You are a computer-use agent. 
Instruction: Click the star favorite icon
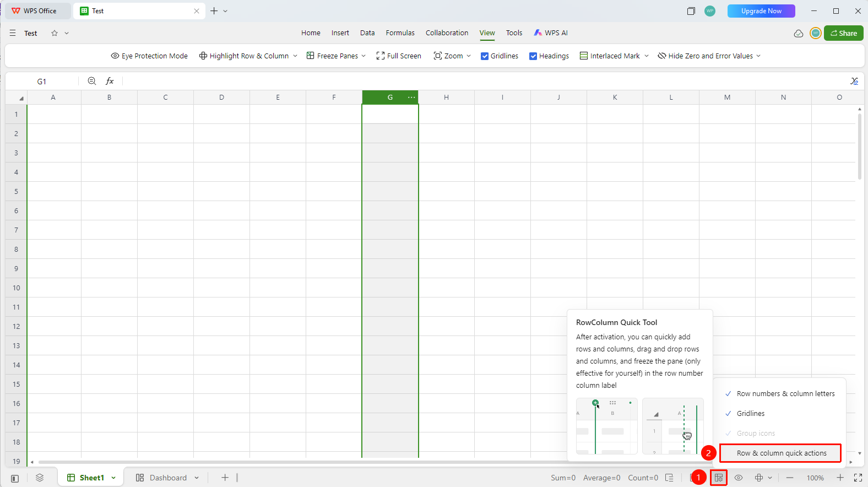[55, 33]
